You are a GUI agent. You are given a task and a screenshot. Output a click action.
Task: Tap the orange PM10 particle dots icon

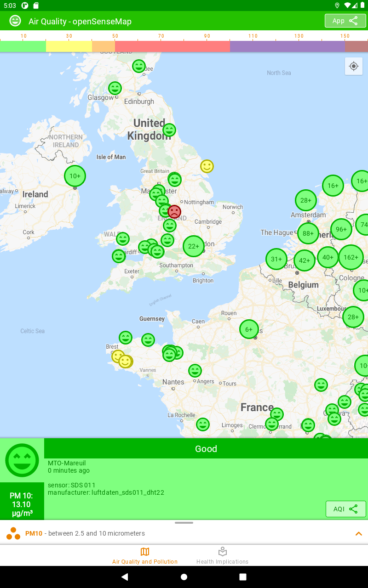[x=13, y=533]
